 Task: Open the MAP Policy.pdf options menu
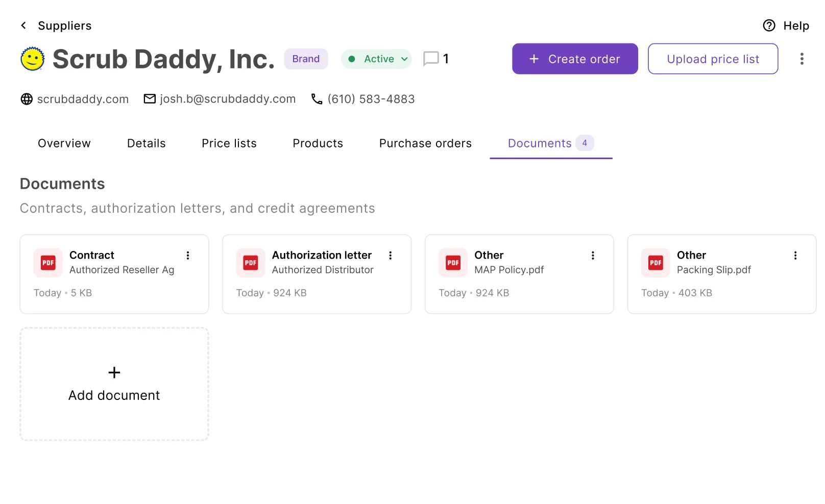point(593,256)
